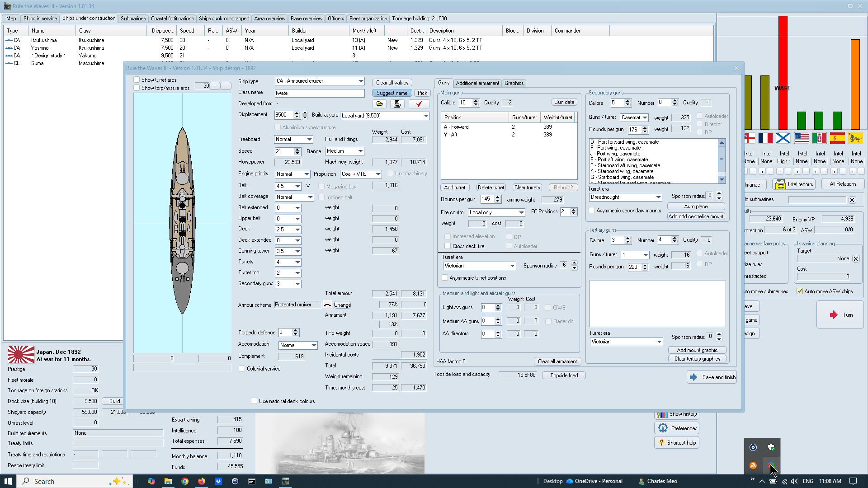Image resolution: width=868 pixels, height=488 pixels.
Task: Open Command Prompt from the taskbar
Action: pyautogui.click(x=252, y=481)
